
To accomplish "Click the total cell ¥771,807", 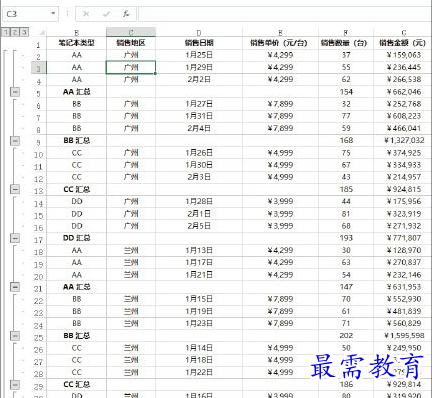I will pyautogui.click(x=403, y=238).
